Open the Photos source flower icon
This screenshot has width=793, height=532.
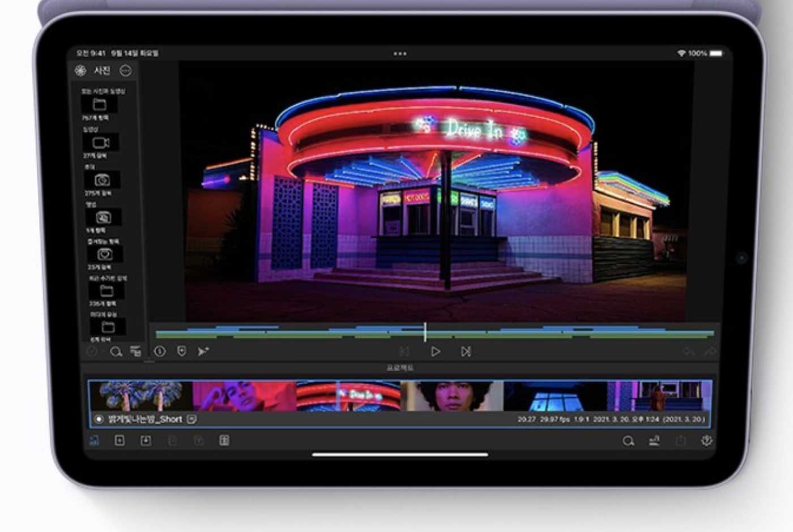(80, 71)
